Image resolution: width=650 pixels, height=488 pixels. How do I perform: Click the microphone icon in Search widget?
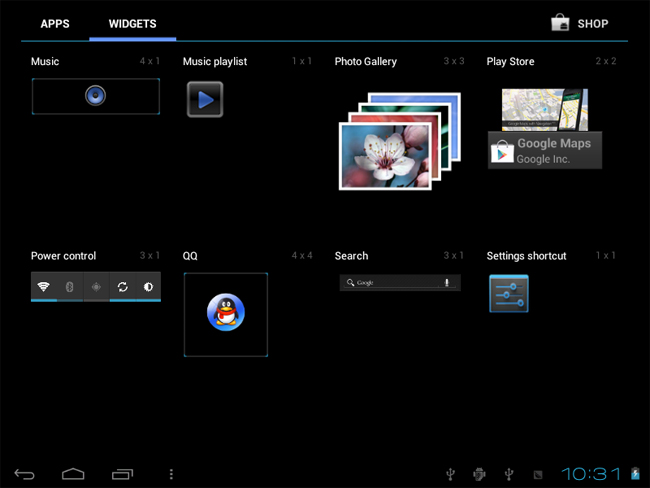coord(447,283)
